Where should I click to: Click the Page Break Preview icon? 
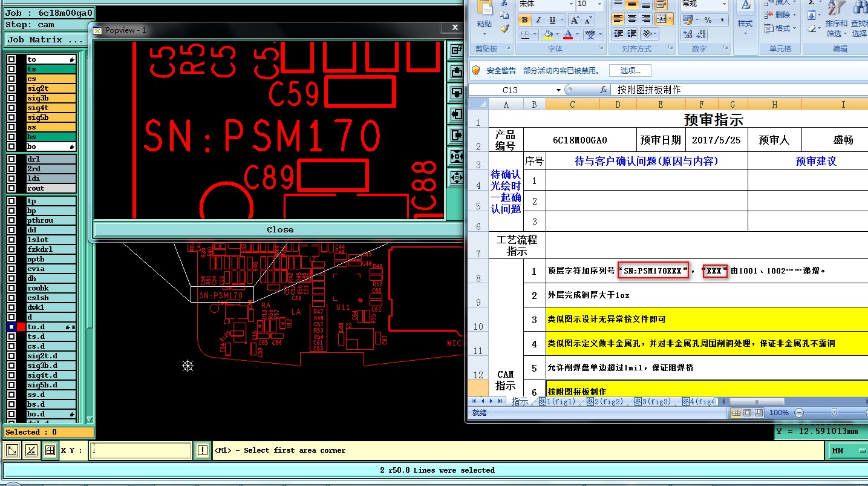coord(759,413)
